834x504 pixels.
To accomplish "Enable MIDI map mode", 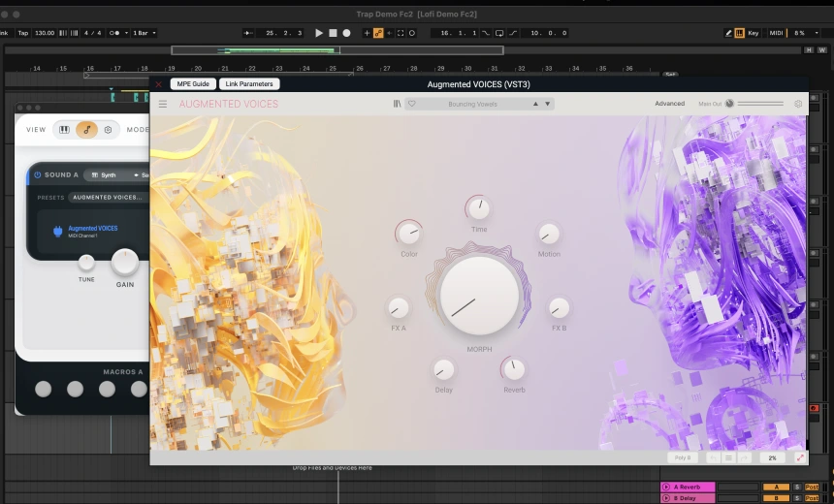I will pos(776,33).
